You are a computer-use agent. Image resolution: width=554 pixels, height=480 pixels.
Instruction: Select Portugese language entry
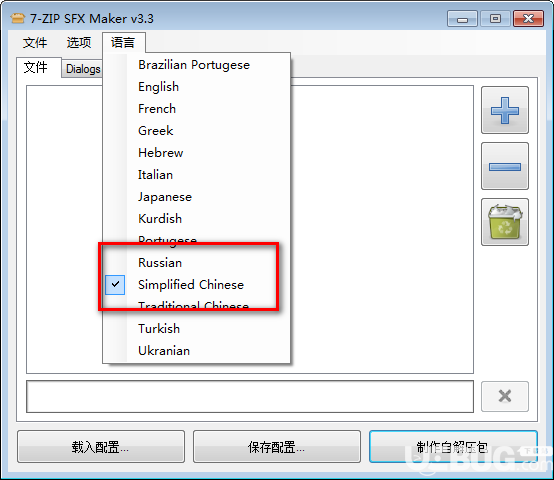(196, 240)
